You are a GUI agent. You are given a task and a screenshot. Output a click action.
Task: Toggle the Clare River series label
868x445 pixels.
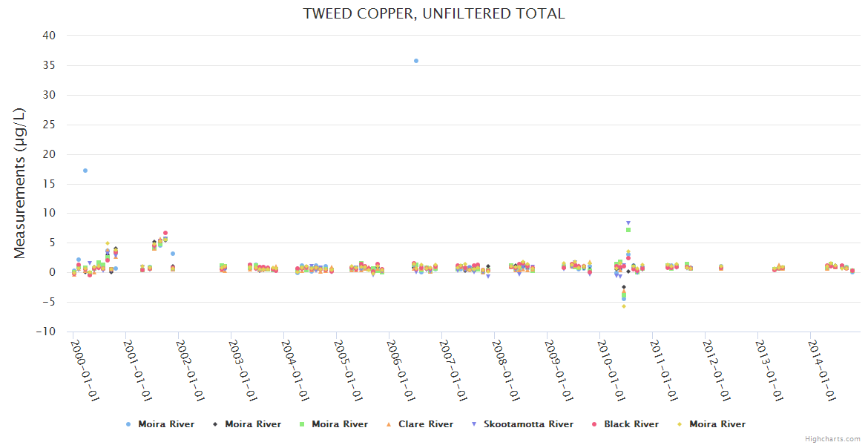point(425,424)
